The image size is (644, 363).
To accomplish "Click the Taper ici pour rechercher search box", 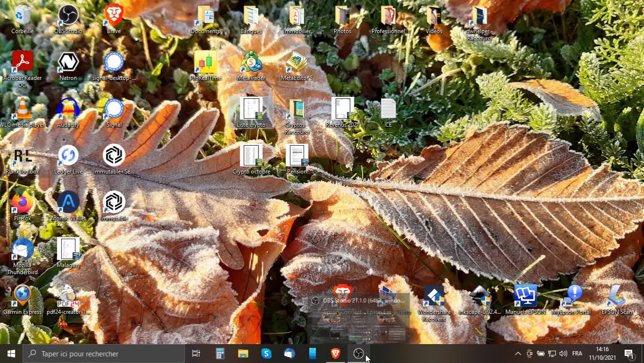I will click(104, 354).
